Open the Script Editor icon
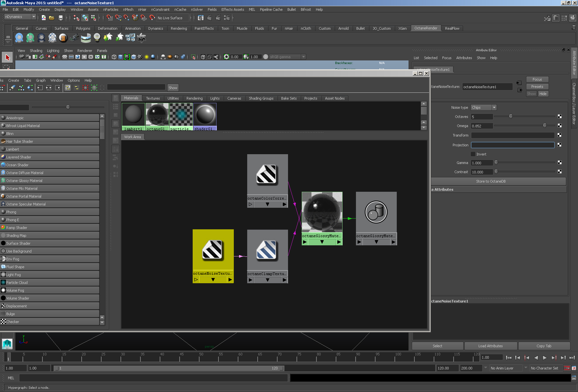This screenshot has width=578, height=392. coord(574,378)
